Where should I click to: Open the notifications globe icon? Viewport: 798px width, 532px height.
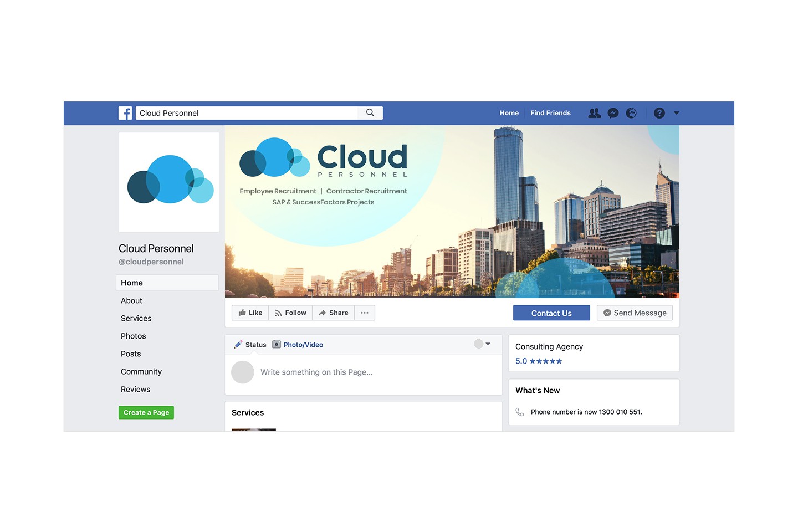(631, 113)
